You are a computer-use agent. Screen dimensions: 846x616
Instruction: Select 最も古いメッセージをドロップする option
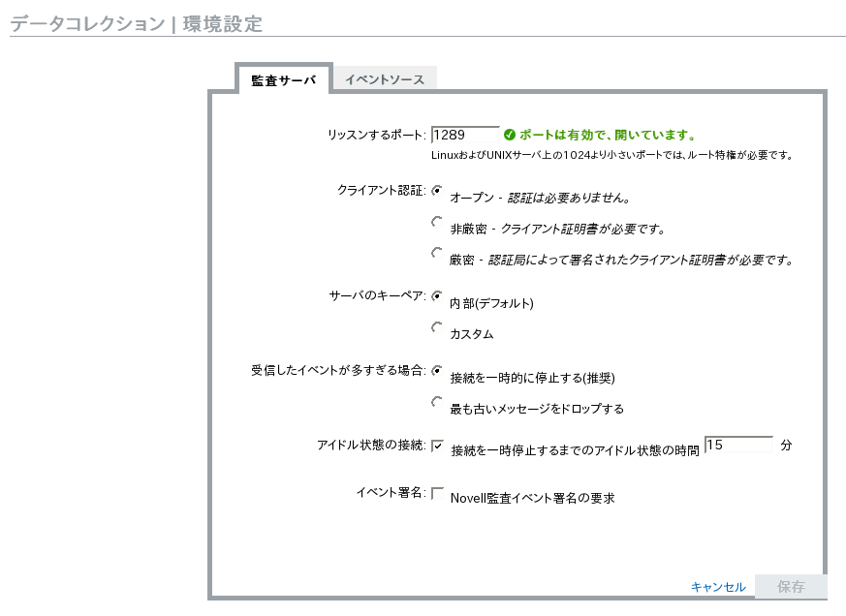tap(437, 401)
